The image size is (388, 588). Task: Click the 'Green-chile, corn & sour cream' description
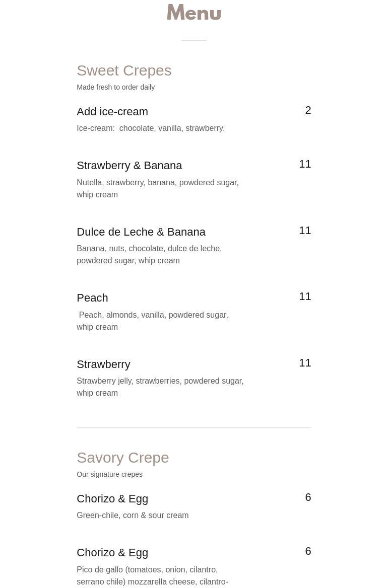pos(133,516)
